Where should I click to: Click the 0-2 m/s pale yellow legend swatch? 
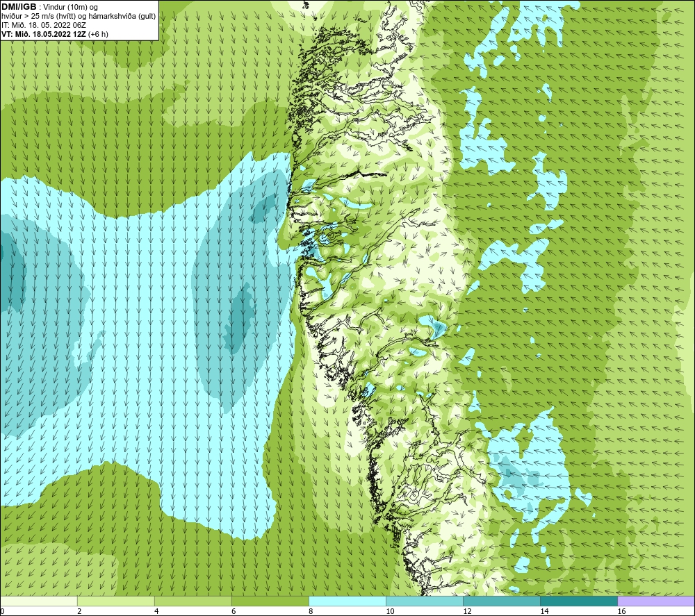(39, 601)
